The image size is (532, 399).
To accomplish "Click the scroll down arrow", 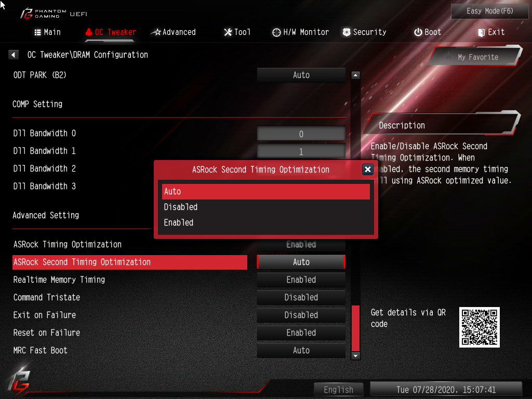I will [x=355, y=356].
